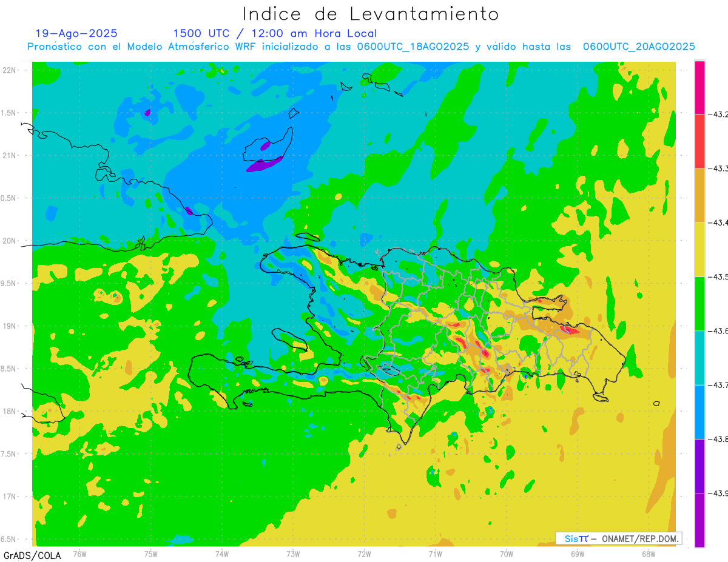Click the '-43.9' color bar label

pyautogui.click(x=719, y=493)
